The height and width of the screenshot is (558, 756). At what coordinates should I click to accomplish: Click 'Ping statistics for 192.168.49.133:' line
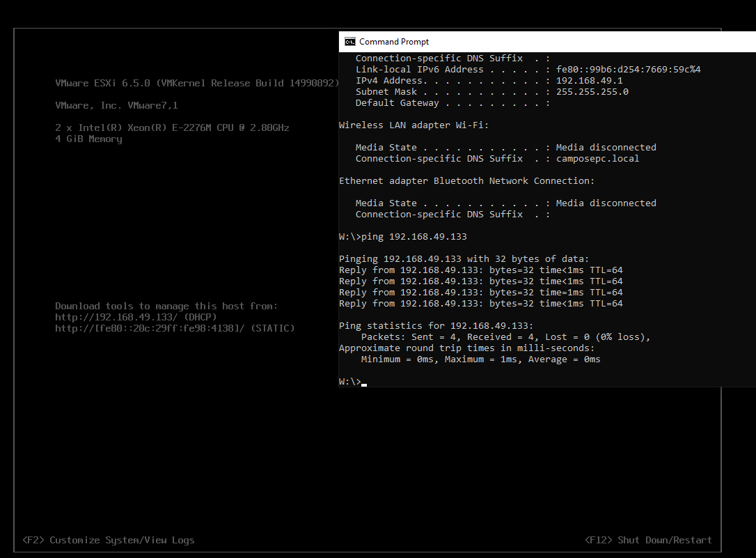point(436,325)
